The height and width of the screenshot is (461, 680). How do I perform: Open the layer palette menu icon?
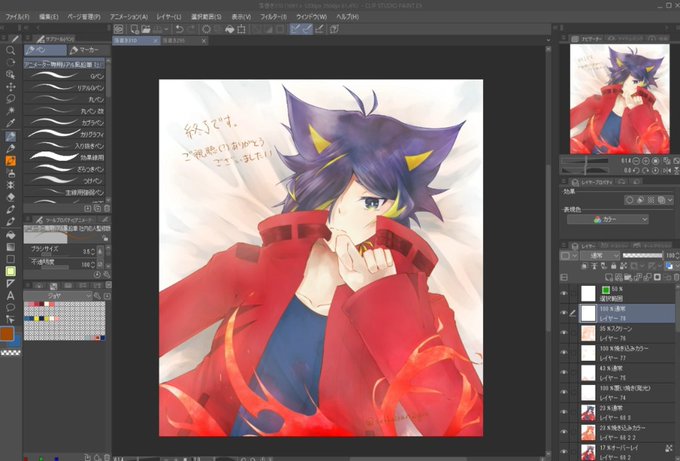(564, 245)
